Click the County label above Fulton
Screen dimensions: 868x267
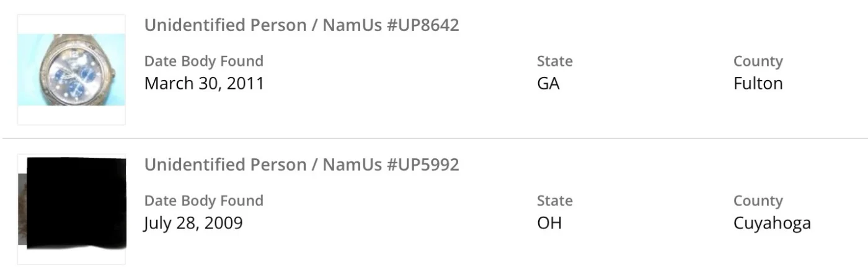pos(758,61)
